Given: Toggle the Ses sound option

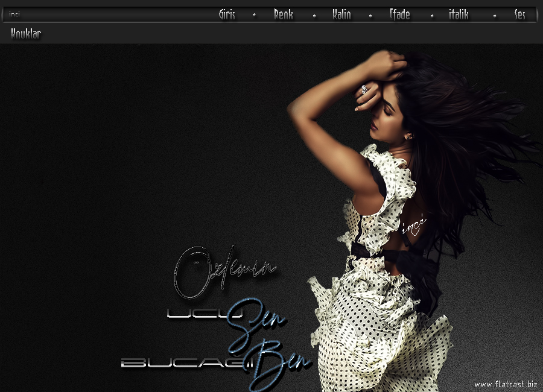Looking at the screenshot, I should coord(519,15).
